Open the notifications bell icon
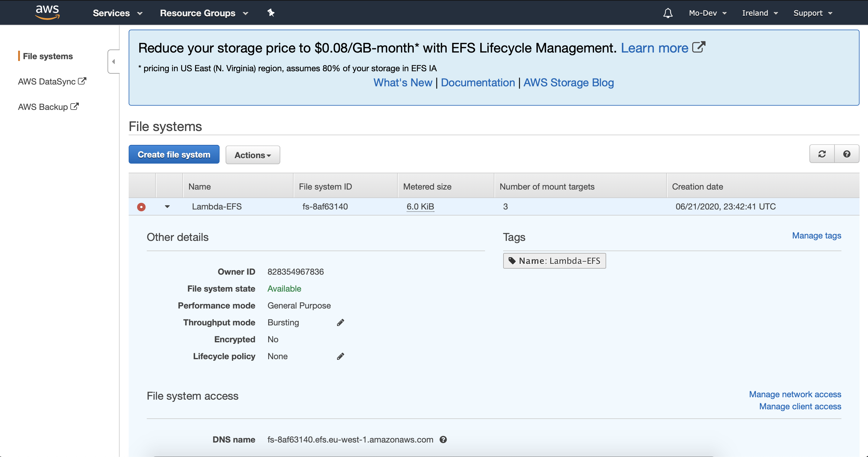Viewport: 868px width, 457px height. point(667,13)
